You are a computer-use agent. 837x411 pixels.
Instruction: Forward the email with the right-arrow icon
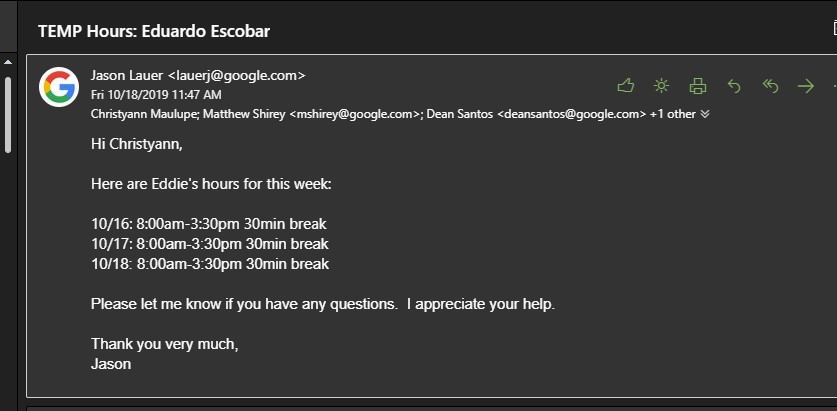[806, 86]
